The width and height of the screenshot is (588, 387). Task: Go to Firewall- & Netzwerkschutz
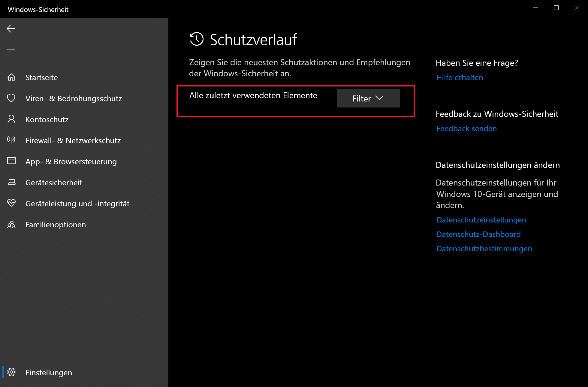(73, 141)
